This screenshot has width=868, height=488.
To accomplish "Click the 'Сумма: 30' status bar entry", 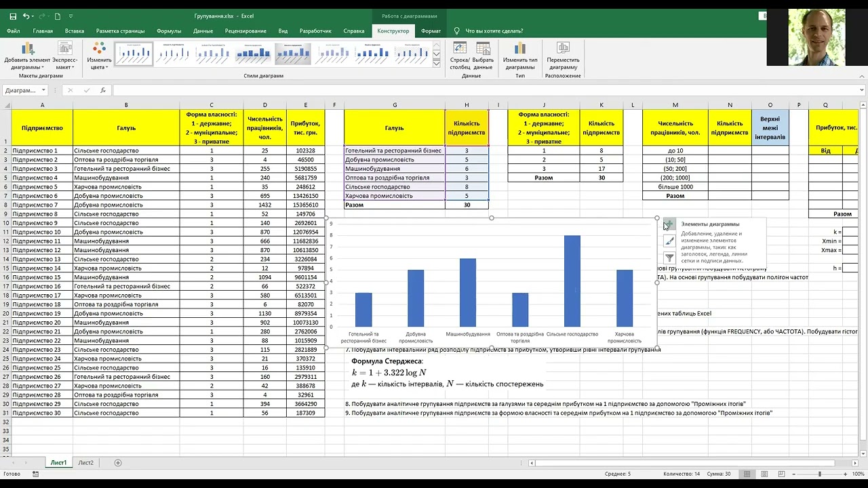I will (x=718, y=474).
